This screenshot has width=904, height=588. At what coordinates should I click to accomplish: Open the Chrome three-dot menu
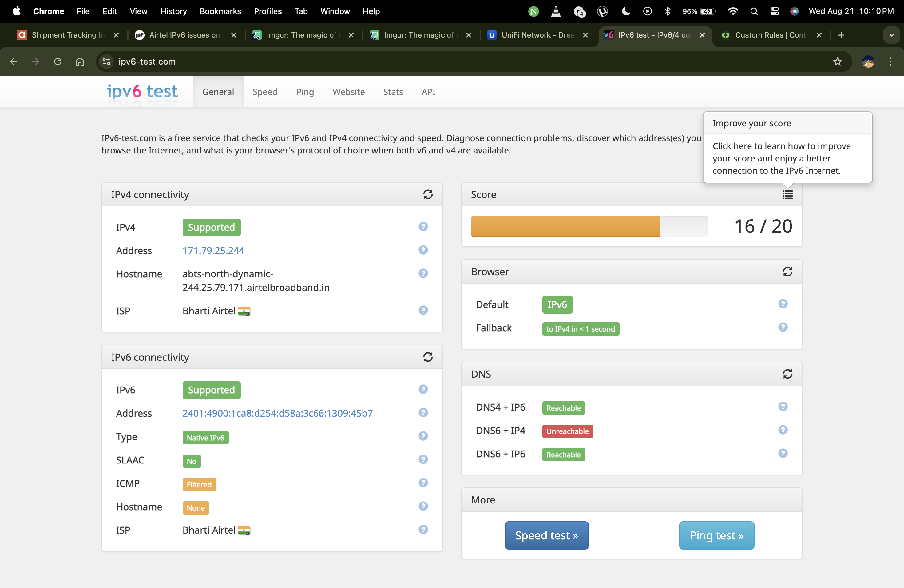click(x=890, y=62)
